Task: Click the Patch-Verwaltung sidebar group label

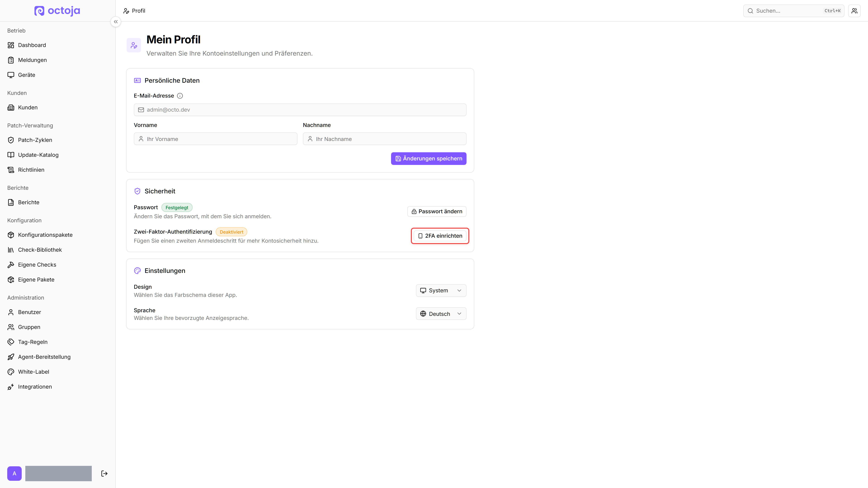Action: [x=30, y=126]
